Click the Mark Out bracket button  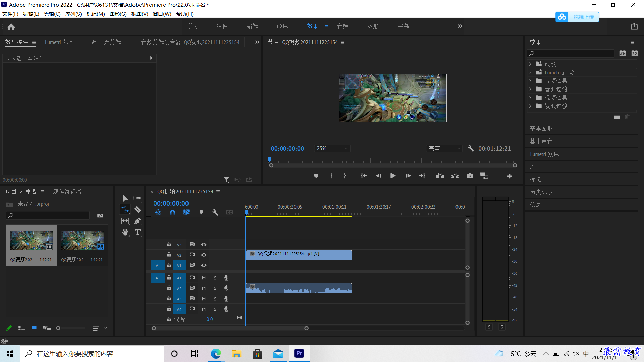345,176
